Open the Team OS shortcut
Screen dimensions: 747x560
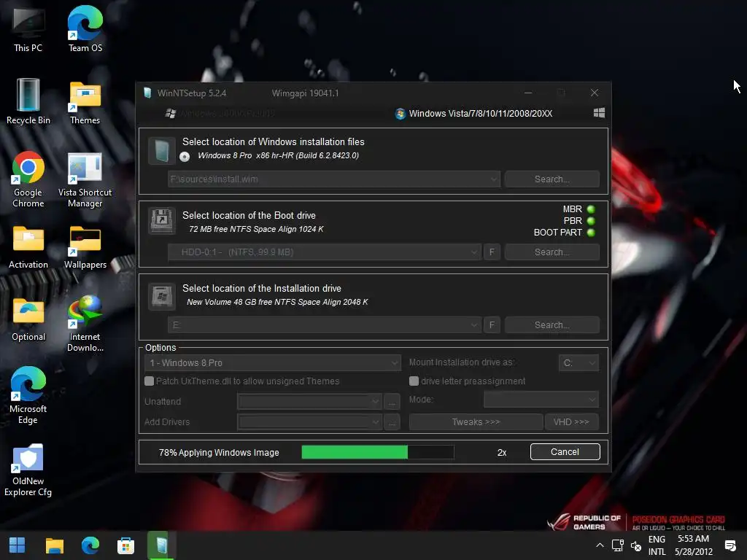(x=85, y=29)
